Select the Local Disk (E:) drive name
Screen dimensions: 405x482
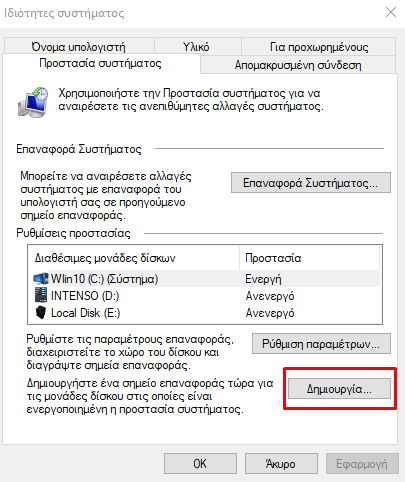point(85,313)
